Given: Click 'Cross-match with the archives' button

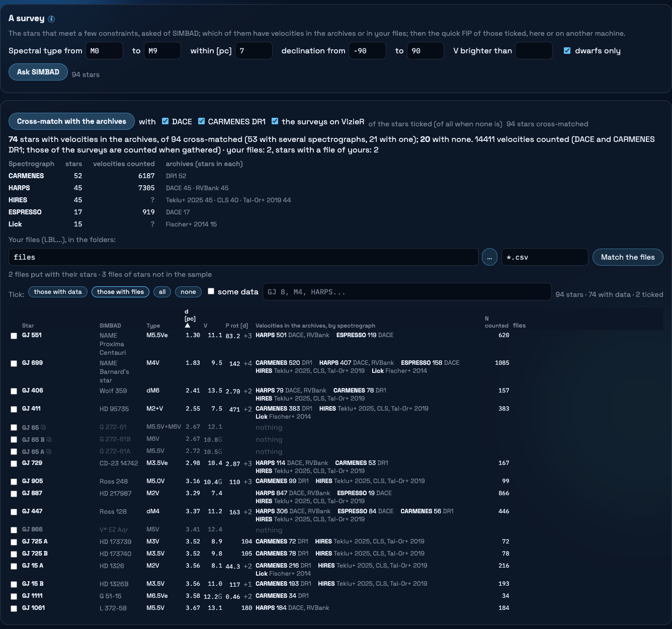Looking at the screenshot, I should click(x=71, y=121).
